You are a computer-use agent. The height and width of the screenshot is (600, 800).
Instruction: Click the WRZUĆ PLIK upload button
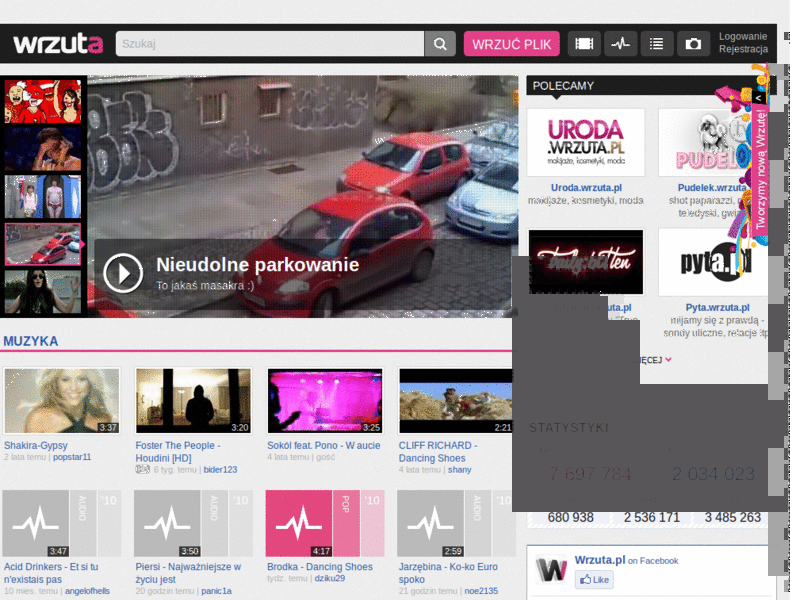pyautogui.click(x=511, y=44)
